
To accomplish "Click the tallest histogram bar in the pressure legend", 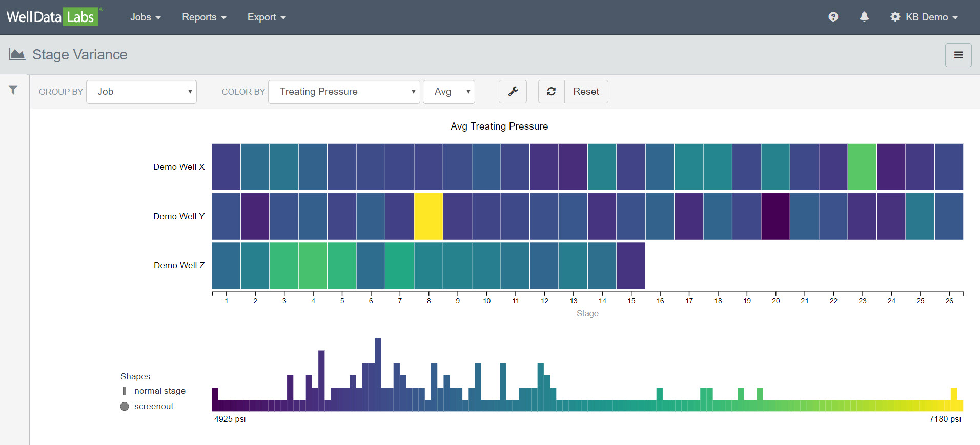I will coord(378,374).
